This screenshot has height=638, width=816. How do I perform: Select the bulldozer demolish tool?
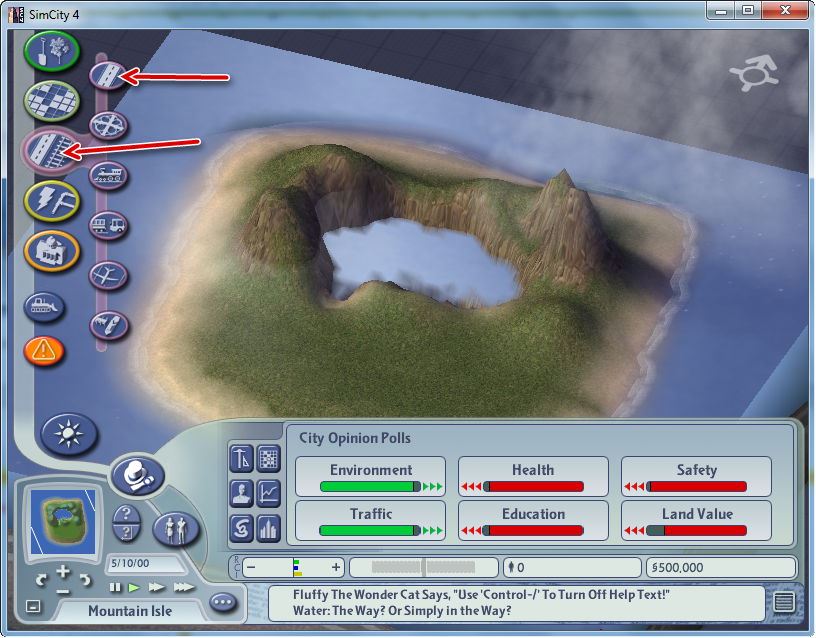coord(44,307)
